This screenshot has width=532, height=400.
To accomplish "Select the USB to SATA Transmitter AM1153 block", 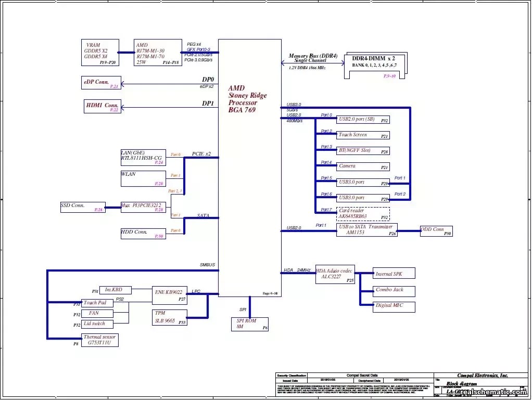I will coord(367,229).
